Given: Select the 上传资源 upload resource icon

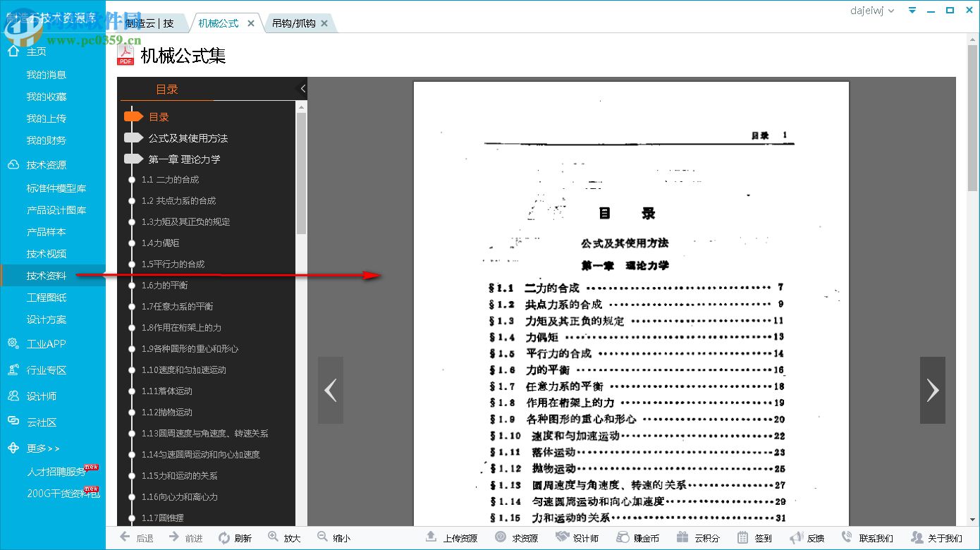Looking at the screenshot, I should 451,537.
